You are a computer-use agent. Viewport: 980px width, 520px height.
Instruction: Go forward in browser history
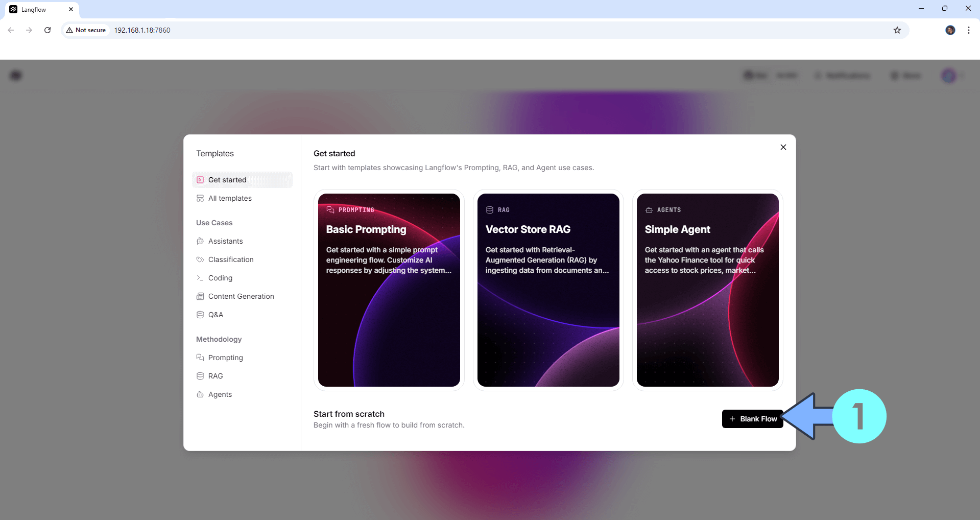coord(29,30)
